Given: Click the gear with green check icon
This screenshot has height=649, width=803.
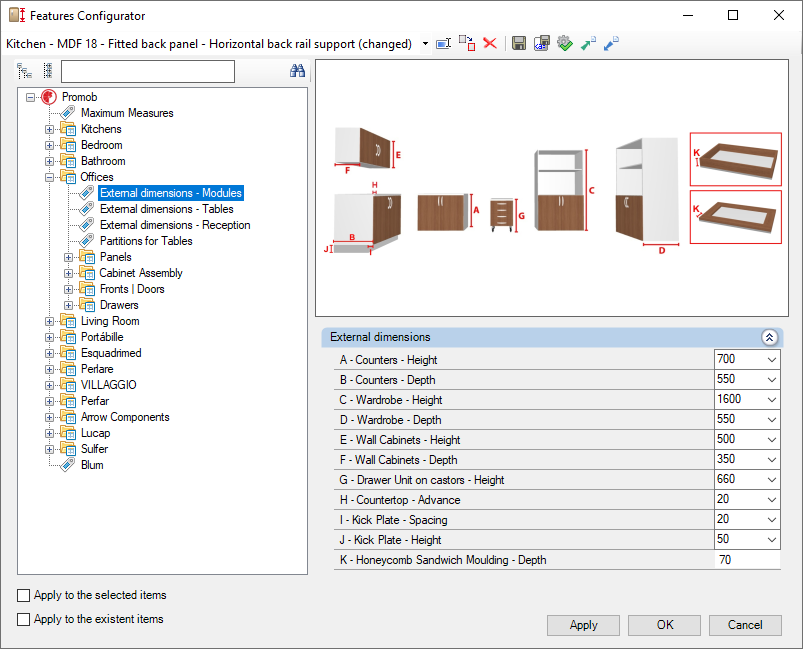Looking at the screenshot, I should click(x=565, y=44).
